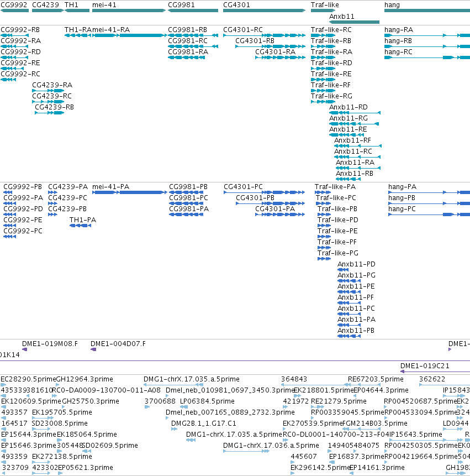Image resolution: width=470 pixels, height=476 pixels.
Task: Click the CG9981 gene feature
Action: pos(193,11)
